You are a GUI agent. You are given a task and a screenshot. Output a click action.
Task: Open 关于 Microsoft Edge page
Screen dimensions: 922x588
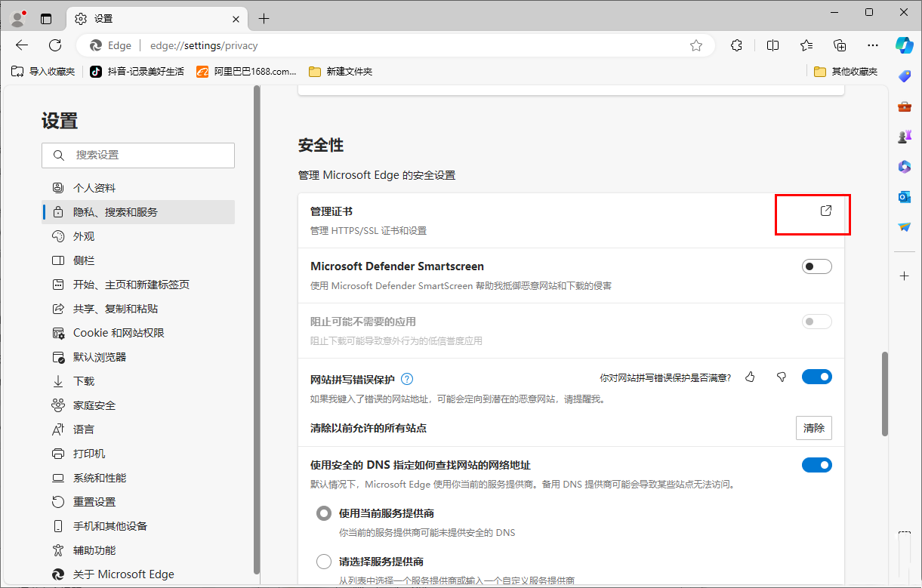[138, 574]
